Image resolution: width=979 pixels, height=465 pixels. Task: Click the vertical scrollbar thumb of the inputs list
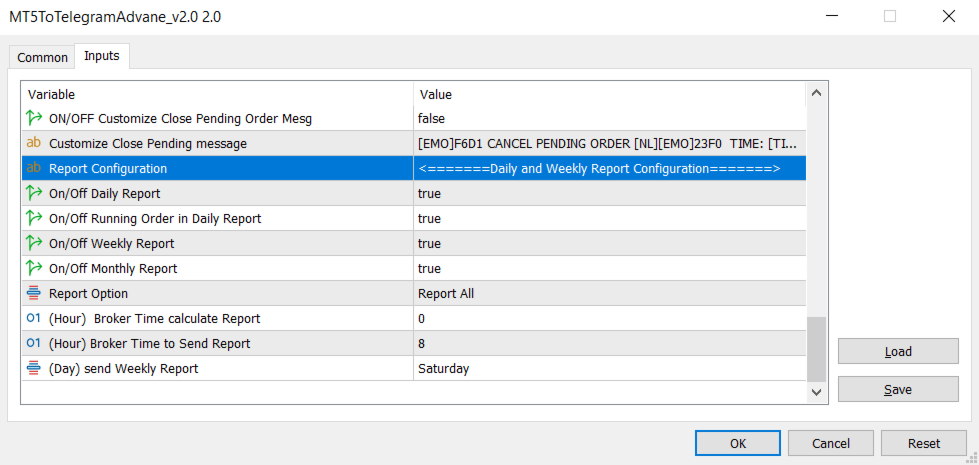[x=816, y=349]
